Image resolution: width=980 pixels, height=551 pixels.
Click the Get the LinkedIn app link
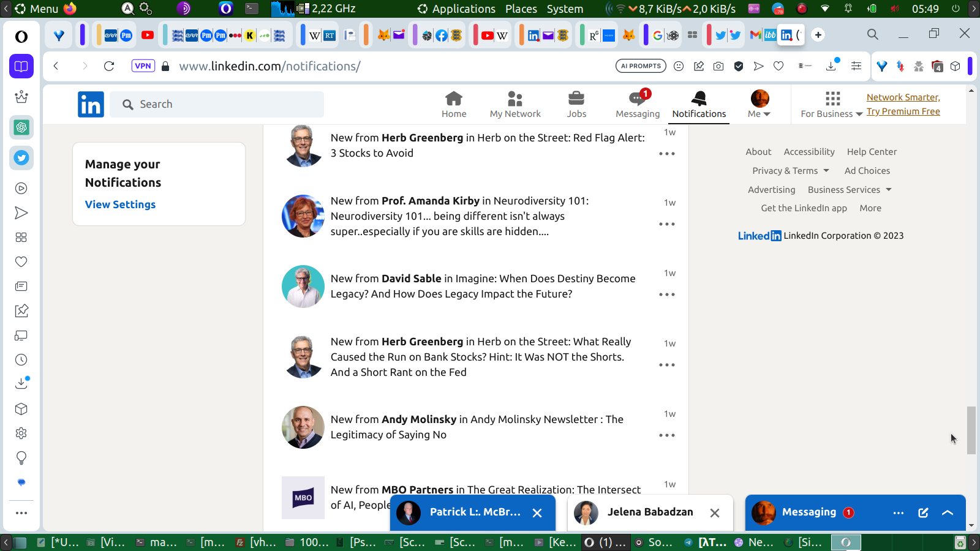(x=804, y=208)
